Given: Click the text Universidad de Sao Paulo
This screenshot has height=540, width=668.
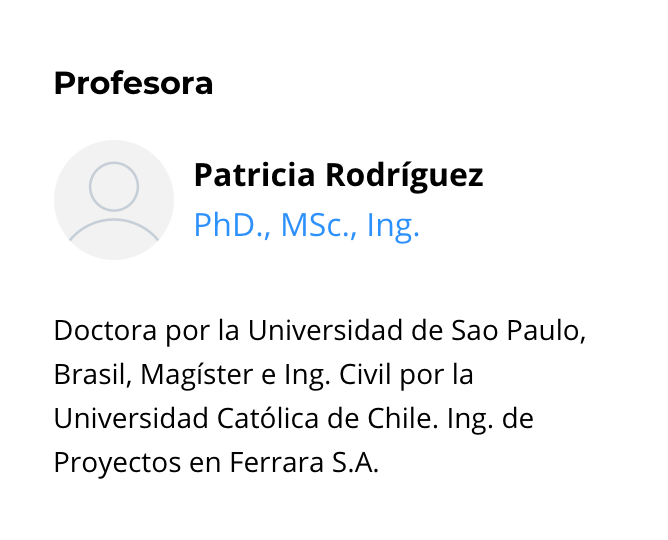Looking at the screenshot, I should (x=416, y=330).
